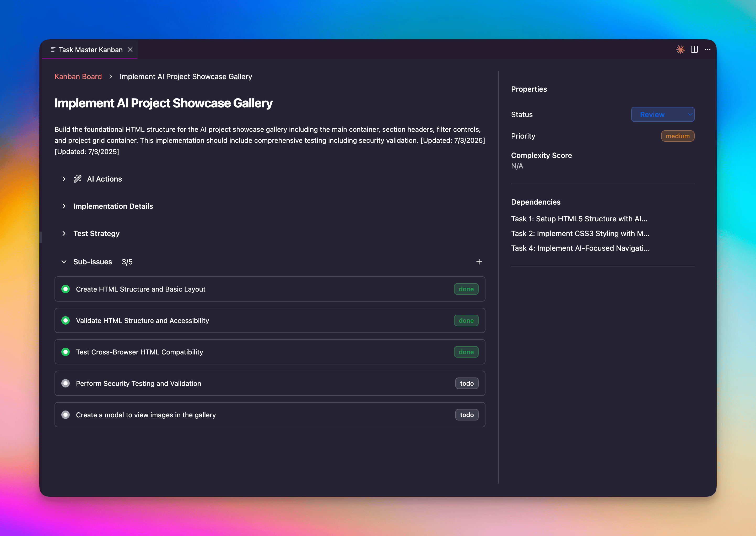The width and height of the screenshot is (756, 536).
Task: Toggle status circle for Perform Security Testing
Action: pos(65,384)
